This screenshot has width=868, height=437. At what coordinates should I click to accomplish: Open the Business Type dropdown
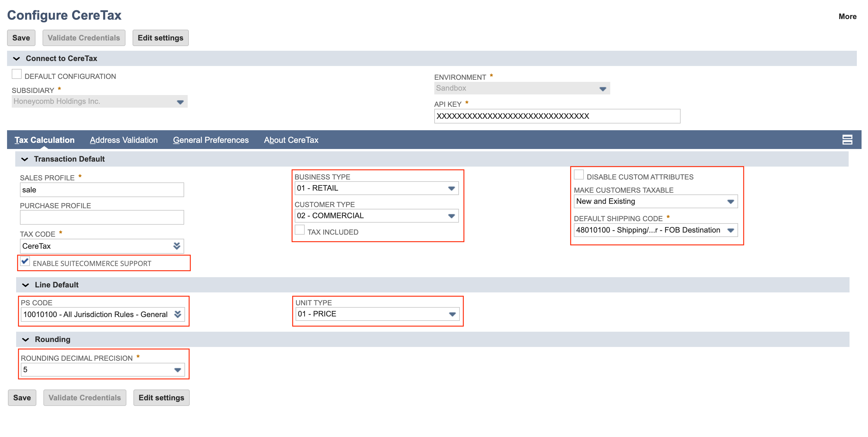[377, 188]
